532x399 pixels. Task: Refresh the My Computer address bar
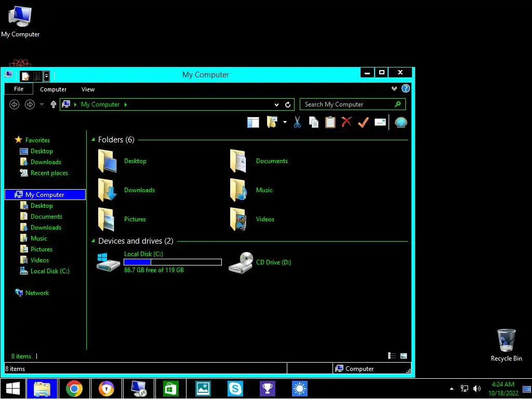288,104
